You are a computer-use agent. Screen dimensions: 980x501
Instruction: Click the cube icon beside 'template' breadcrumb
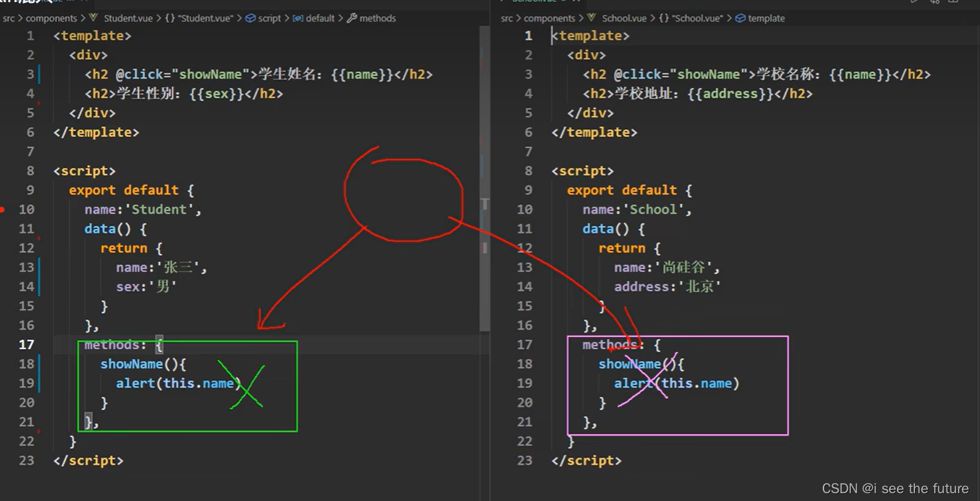click(740, 19)
